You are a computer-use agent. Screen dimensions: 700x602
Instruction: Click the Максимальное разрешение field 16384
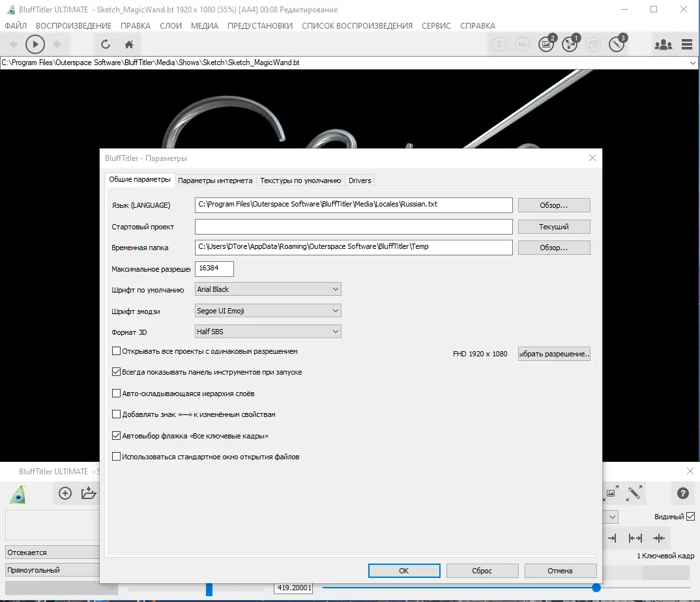tap(214, 268)
